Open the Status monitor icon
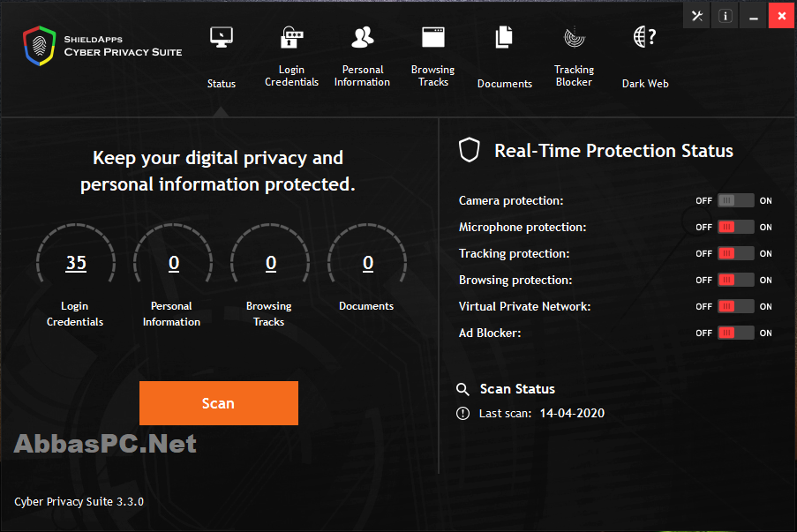Image resolution: width=797 pixels, height=532 pixels. click(x=222, y=38)
